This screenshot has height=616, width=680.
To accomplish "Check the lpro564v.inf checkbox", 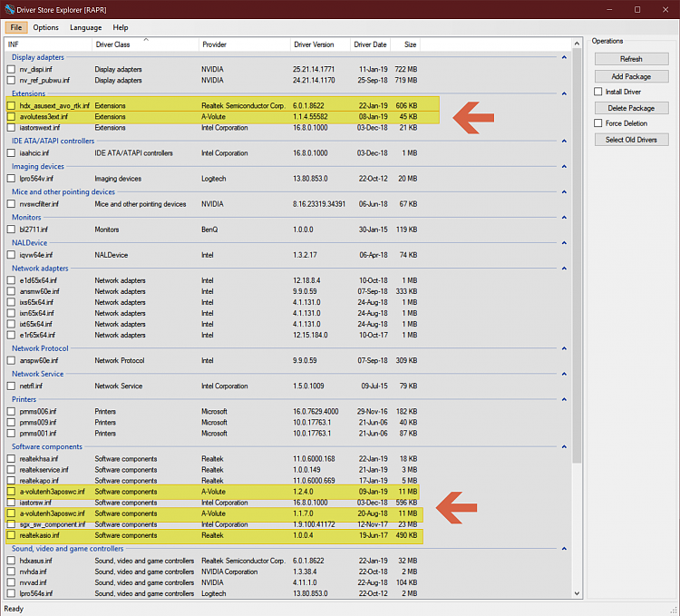I will tap(11, 179).
